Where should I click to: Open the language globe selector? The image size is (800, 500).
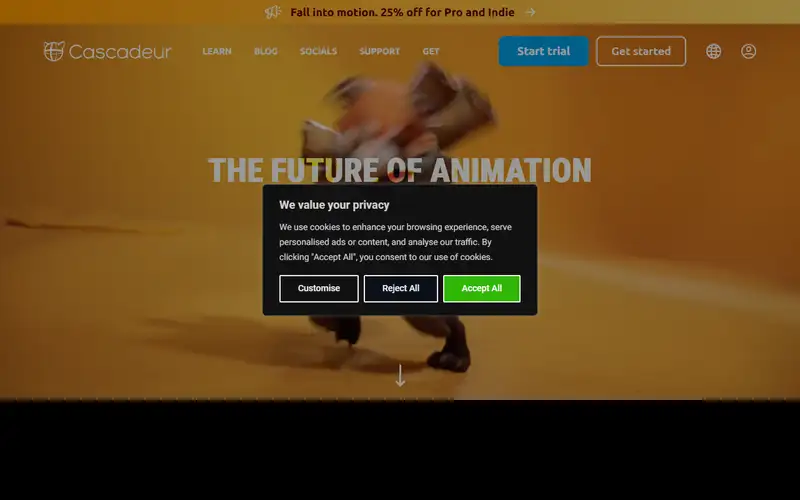[x=713, y=51]
